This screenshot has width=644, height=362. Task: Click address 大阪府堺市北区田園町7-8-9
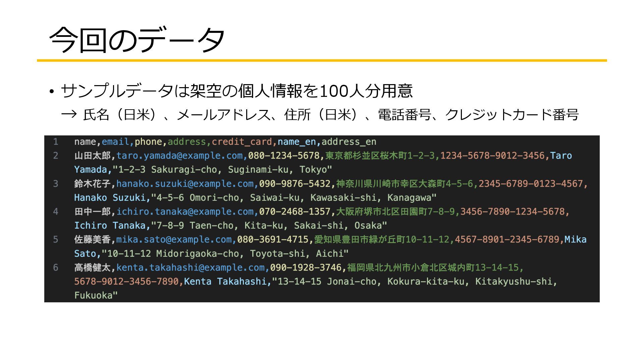395,212
